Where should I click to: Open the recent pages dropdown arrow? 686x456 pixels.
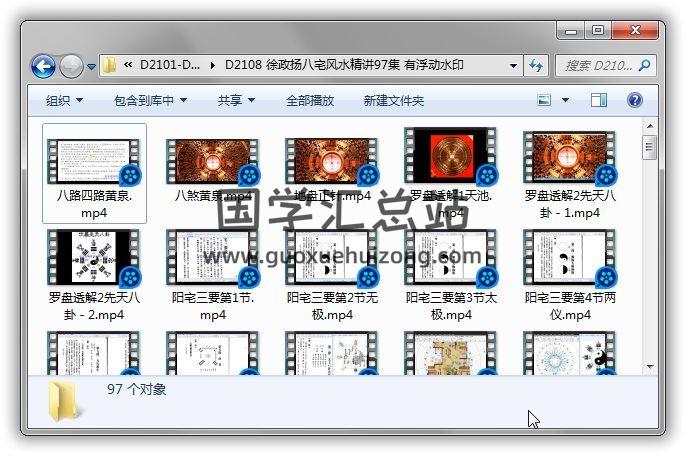(91, 67)
